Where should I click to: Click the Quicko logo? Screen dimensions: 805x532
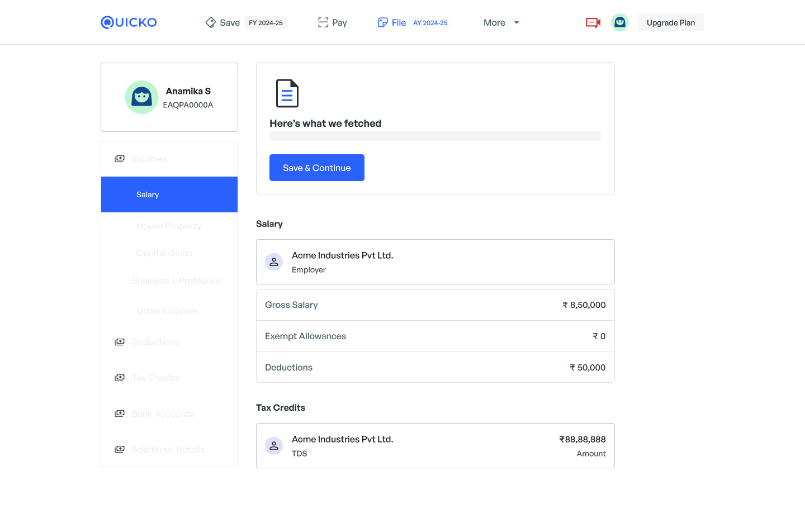129,22
